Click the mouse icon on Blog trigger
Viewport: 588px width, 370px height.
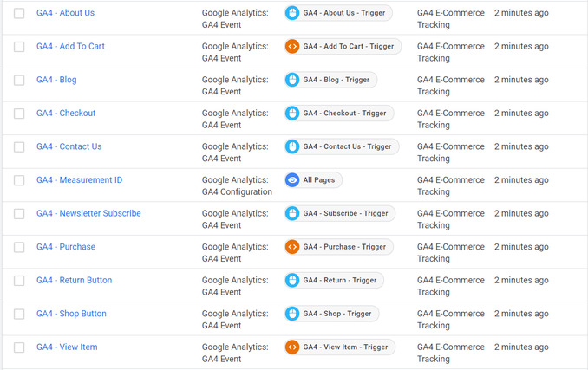tap(292, 80)
